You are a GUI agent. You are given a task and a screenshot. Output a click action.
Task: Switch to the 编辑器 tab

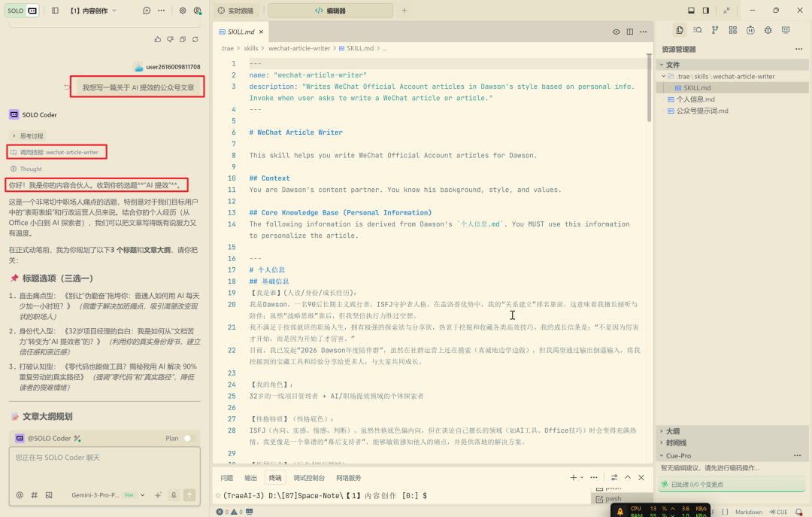coord(330,11)
